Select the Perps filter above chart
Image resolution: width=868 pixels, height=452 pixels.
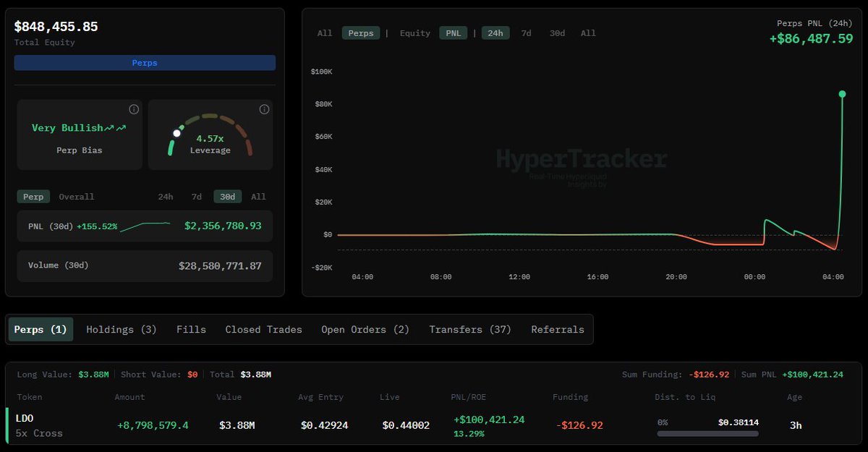click(361, 33)
